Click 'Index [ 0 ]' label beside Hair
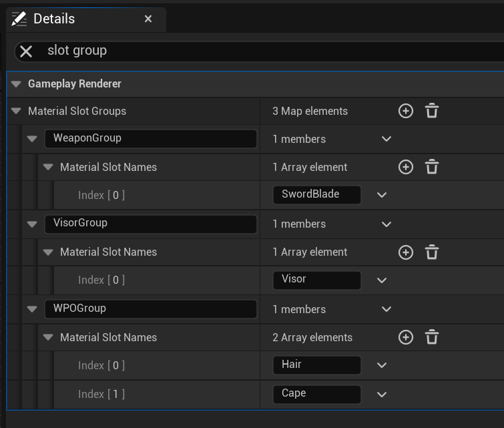Image resolution: width=504 pixels, height=428 pixels. [x=101, y=366]
